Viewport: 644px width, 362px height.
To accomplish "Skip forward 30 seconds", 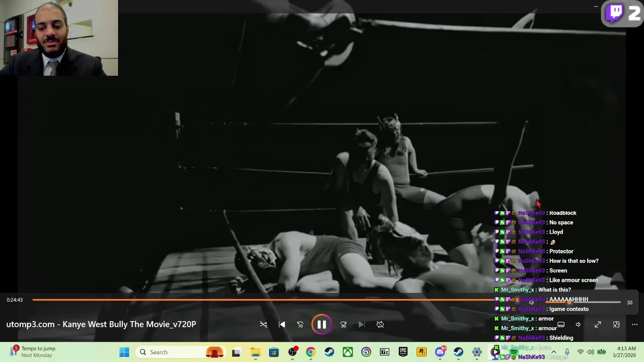I will (x=343, y=324).
